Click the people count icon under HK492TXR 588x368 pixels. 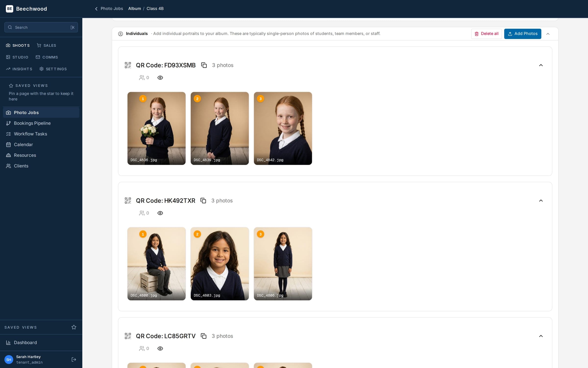tap(142, 213)
